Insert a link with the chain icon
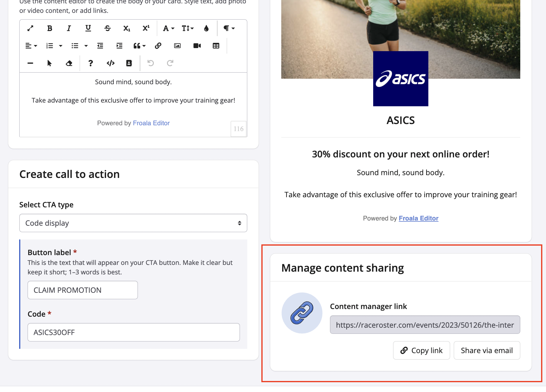Image resolution: width=546 pixels, height=392 pixels. (x=158, y=46)
